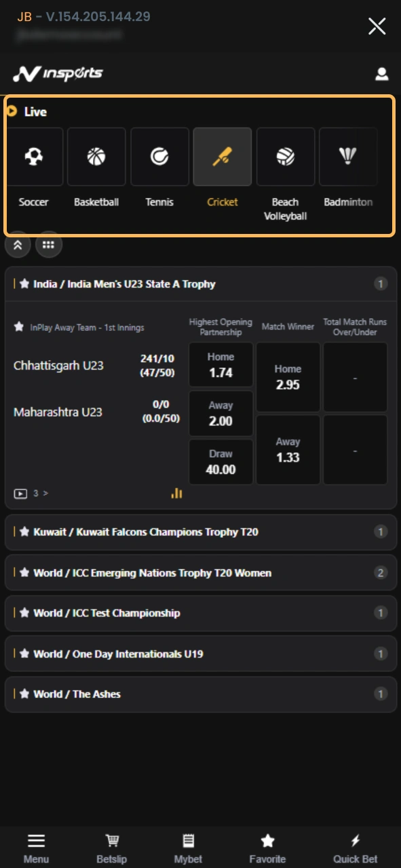Viewport: 401px width, 868px height.
Task: Collapse all leagues with the double chevron
Action: pos(18,245)
